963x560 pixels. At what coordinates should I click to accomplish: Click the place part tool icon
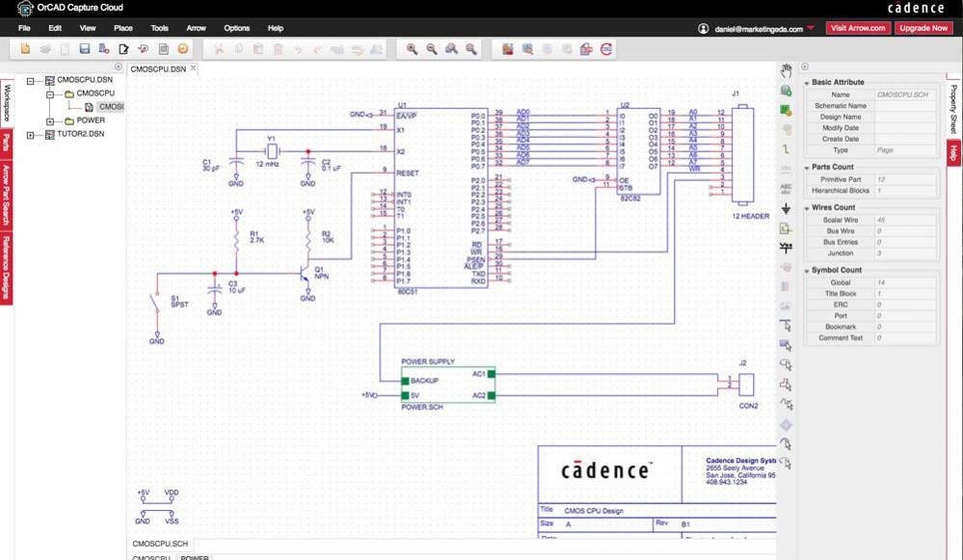pos(787,91)
